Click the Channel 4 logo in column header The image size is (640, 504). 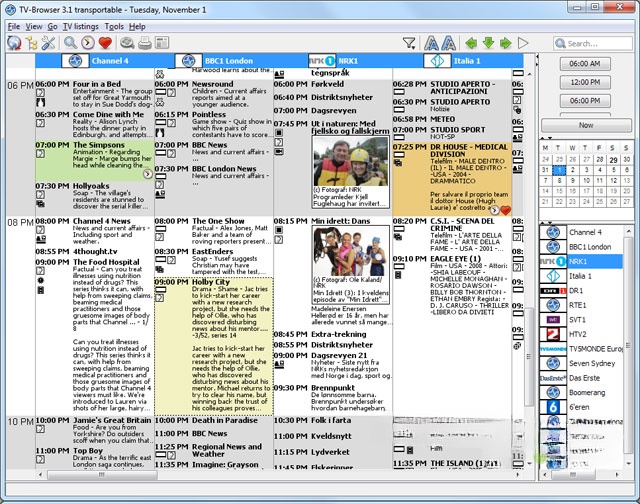75,61
